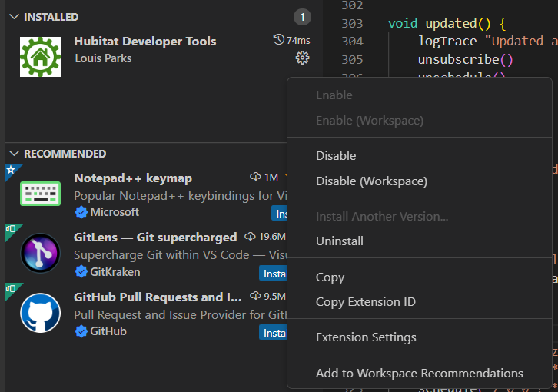The width and height of the screenshot is (558, 392).
Task: Click line number 305 in the editor
Action: coord(352,59)
